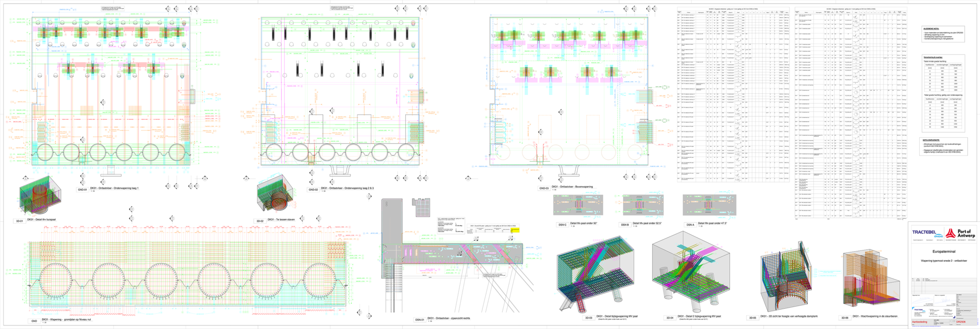
Task: Click the NOTA KNIPLENGTE note box
Action: click(x=943, y=146)
